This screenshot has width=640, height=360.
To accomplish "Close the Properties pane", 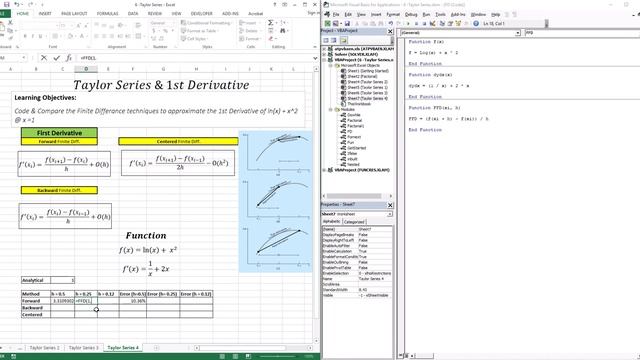I will 390,205.
